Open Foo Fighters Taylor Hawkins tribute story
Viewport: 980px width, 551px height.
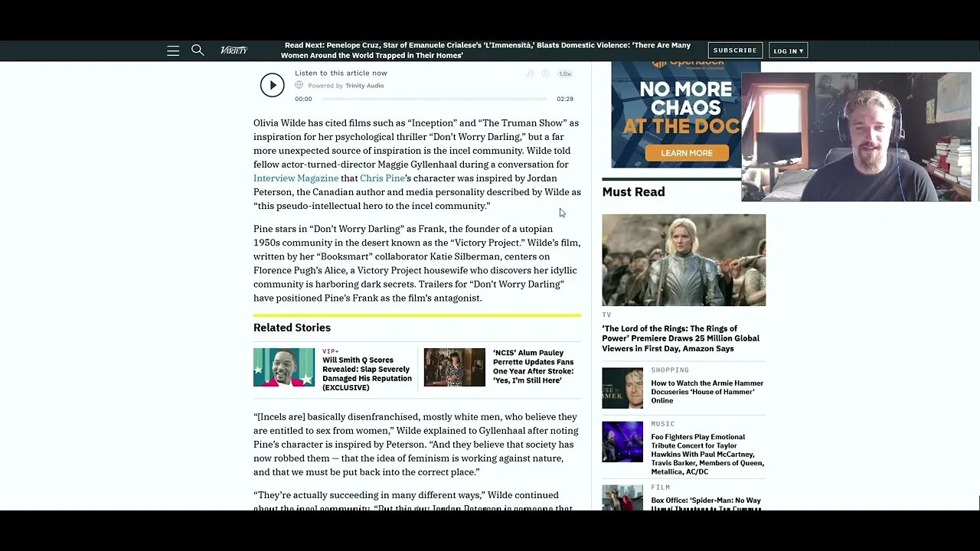tap(707, 455)
